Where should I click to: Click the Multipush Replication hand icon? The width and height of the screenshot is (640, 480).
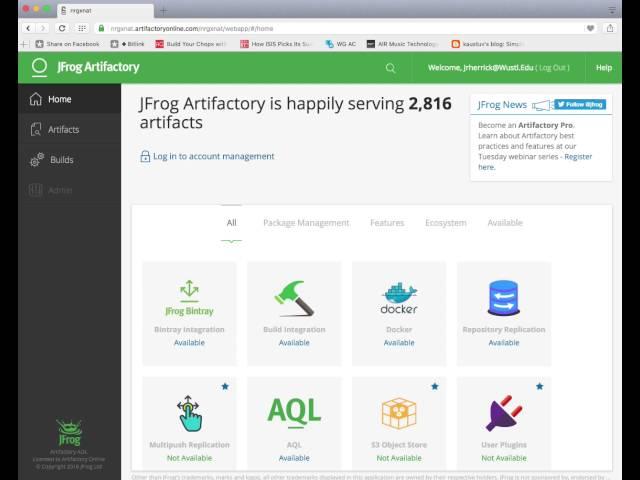tap(189, 413)
